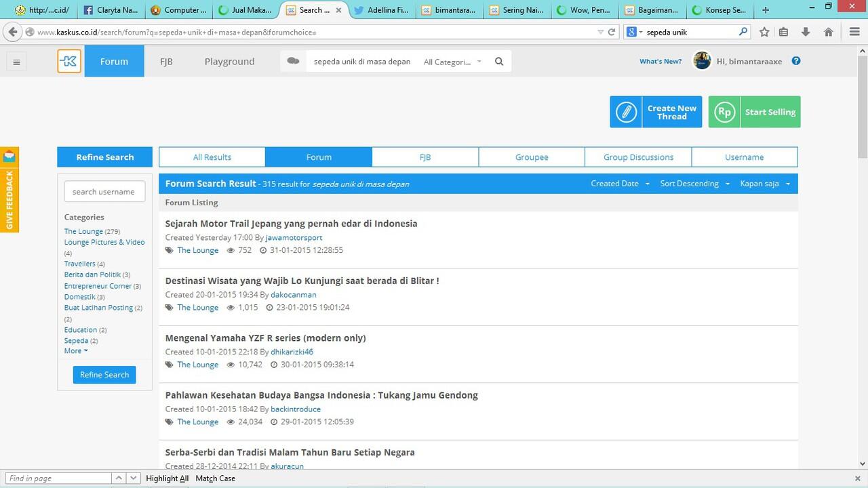868x488 pixels.
Task: Click the search magnifier in Kaskus header
Action: [x=499, y=62]
